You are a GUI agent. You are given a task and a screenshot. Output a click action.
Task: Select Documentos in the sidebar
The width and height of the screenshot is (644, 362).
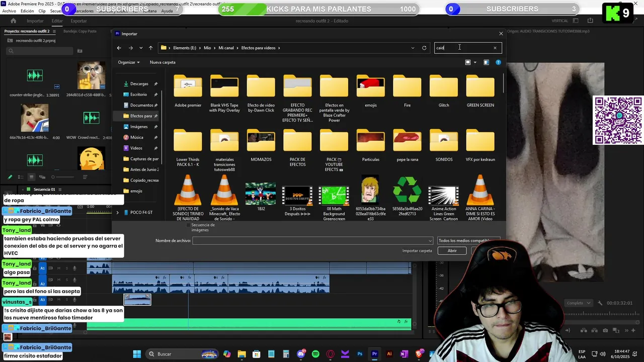click(x=141, y=105)
